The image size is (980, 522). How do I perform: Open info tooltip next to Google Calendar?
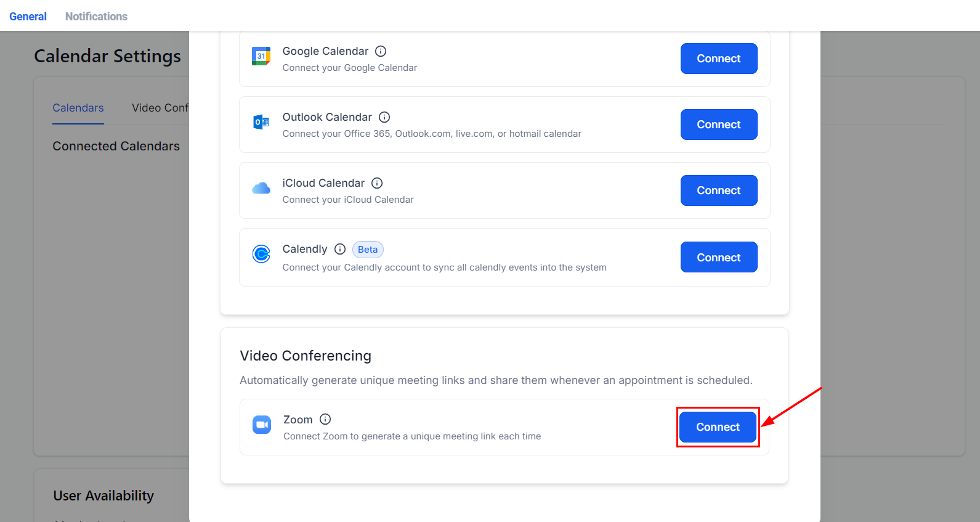[x=381, y=51]
